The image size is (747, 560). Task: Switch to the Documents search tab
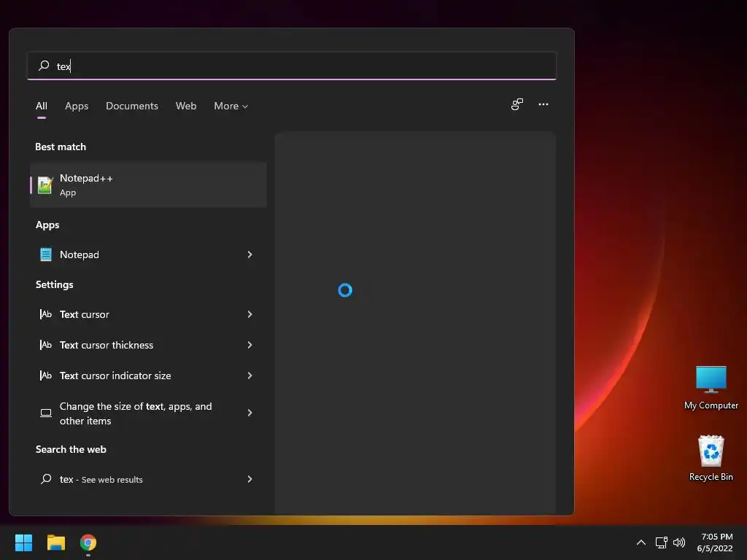[x=132, y=106]
